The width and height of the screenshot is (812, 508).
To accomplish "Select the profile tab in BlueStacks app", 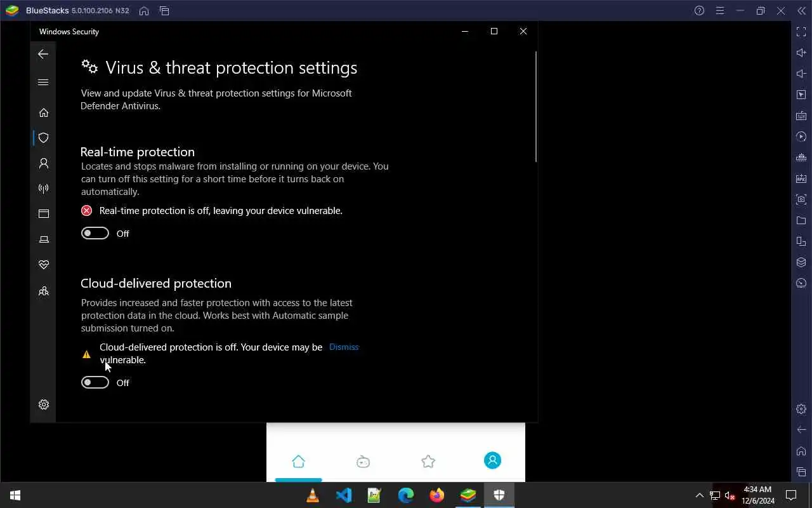I will tap(492, 460).
